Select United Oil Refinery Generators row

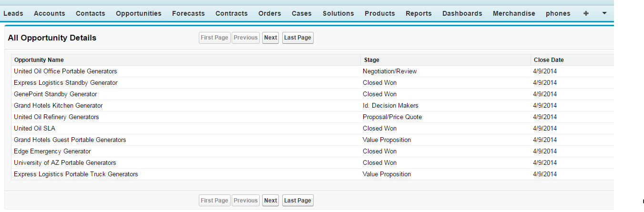tap(313, 117)
